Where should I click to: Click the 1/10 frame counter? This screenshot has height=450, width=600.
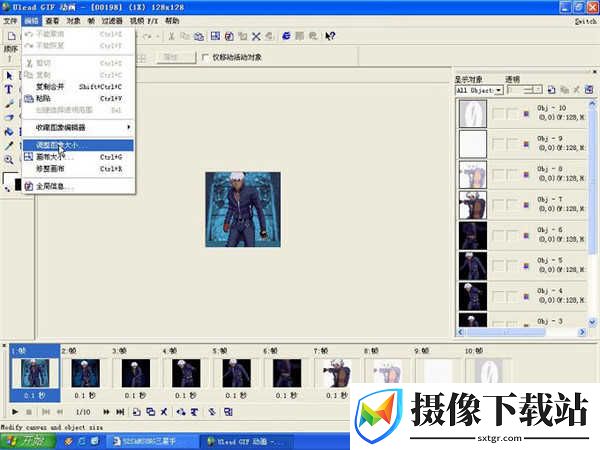click(x=83, y=412)
